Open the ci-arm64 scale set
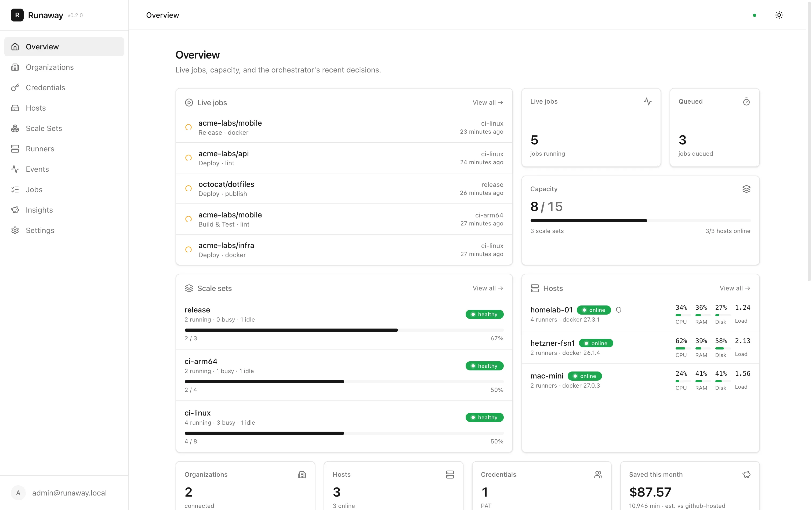This screenshot has height=510, width=812. point(344,375)
